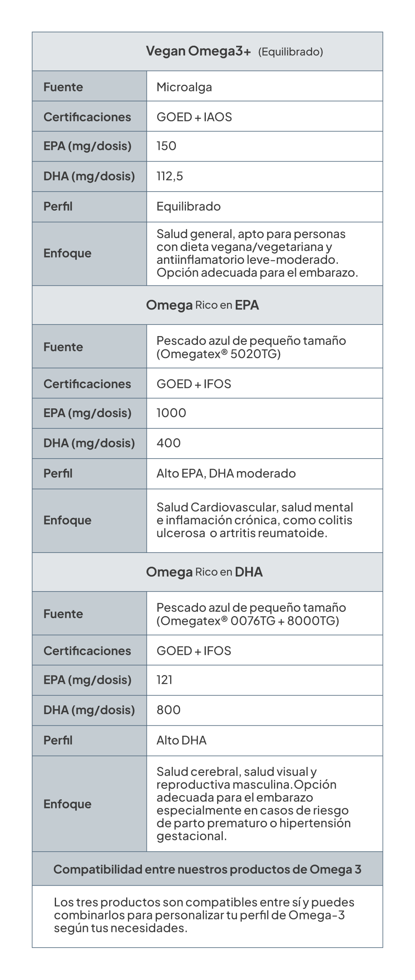Select the Alto EPA, DHA moderado cell
The width and height of the screenshot is (415, 980).
point(226,473)
